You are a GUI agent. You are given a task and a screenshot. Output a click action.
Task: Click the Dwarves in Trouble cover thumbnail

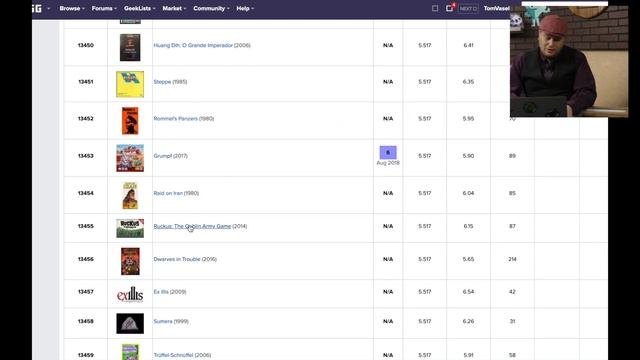[x=130, y=261]
